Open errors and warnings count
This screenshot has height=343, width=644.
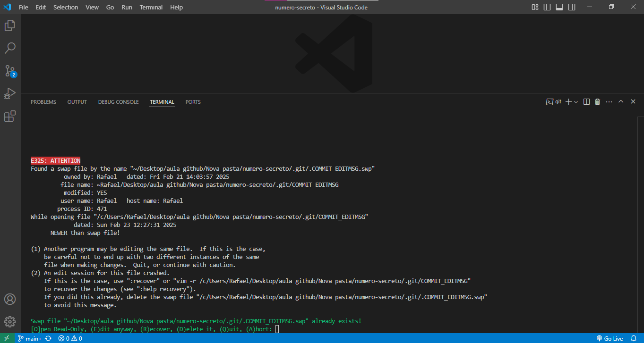70,338
